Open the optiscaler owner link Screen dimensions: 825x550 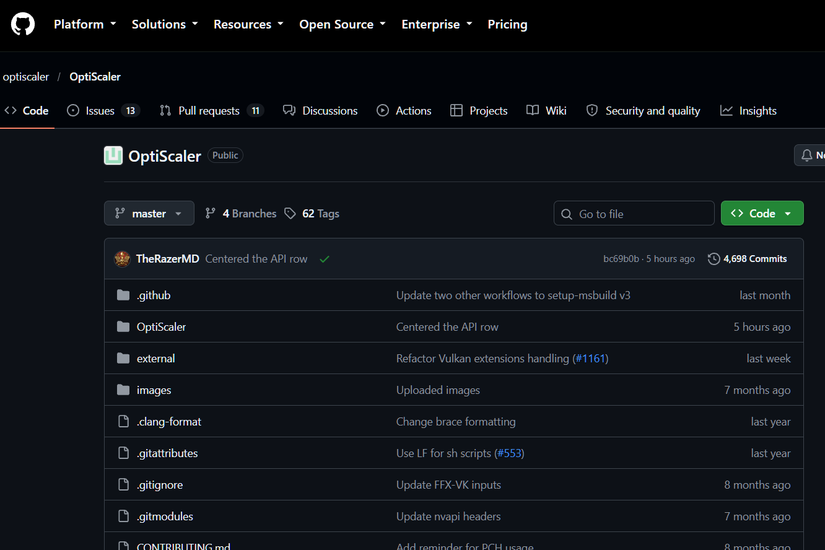coord(26,77)
